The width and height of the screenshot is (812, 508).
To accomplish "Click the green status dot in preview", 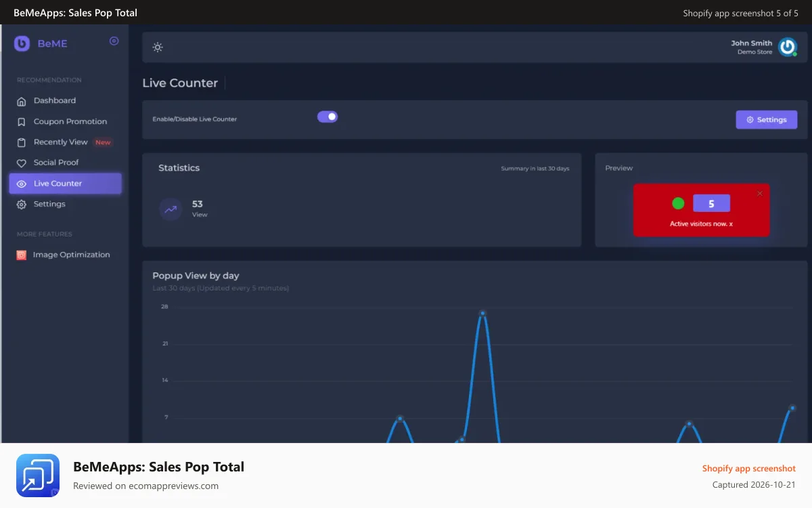I will [x=678, y=203].
